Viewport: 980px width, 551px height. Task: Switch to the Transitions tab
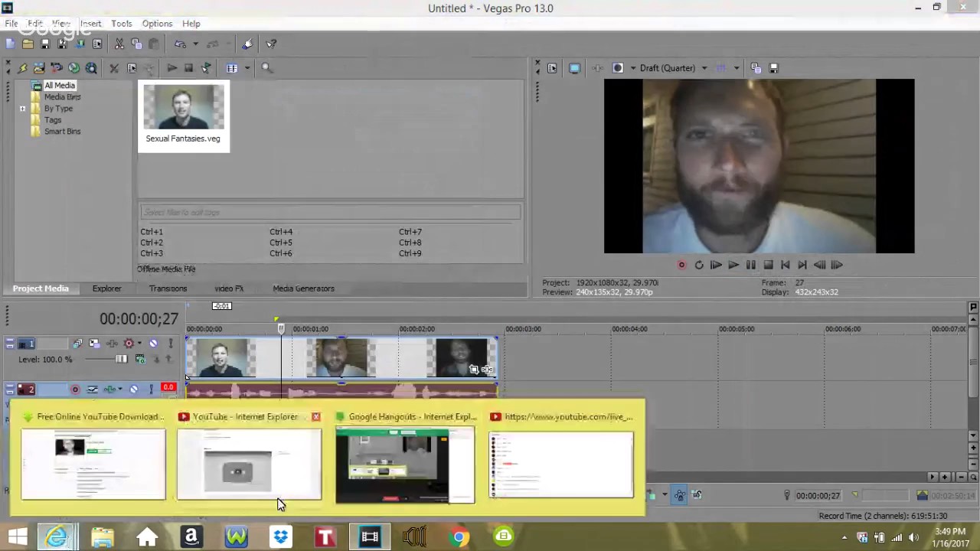[168, 289]
